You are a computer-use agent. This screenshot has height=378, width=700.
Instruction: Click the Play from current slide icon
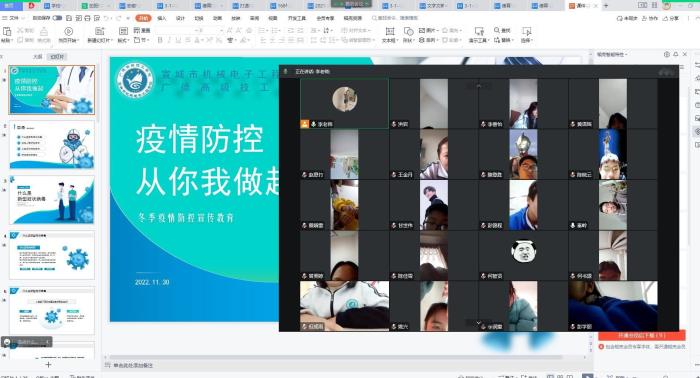[x=68, y=31]
